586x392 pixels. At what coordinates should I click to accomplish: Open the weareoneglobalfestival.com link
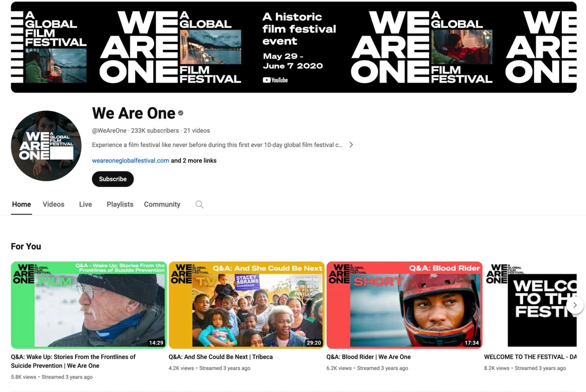pos(130,161)
